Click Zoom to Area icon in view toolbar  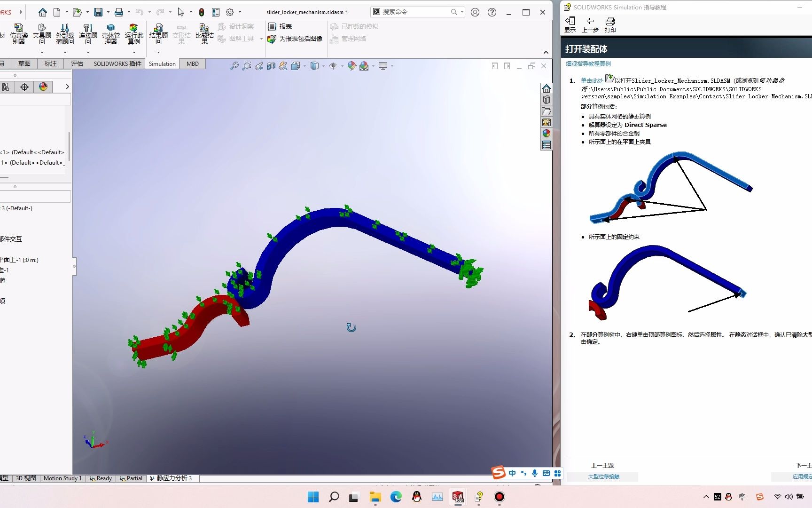click(246, 66)
